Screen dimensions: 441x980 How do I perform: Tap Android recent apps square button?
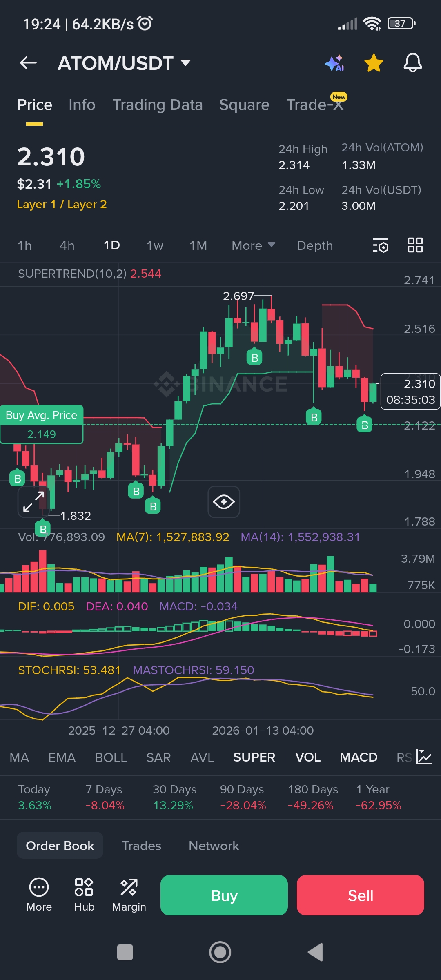[125, 952]
